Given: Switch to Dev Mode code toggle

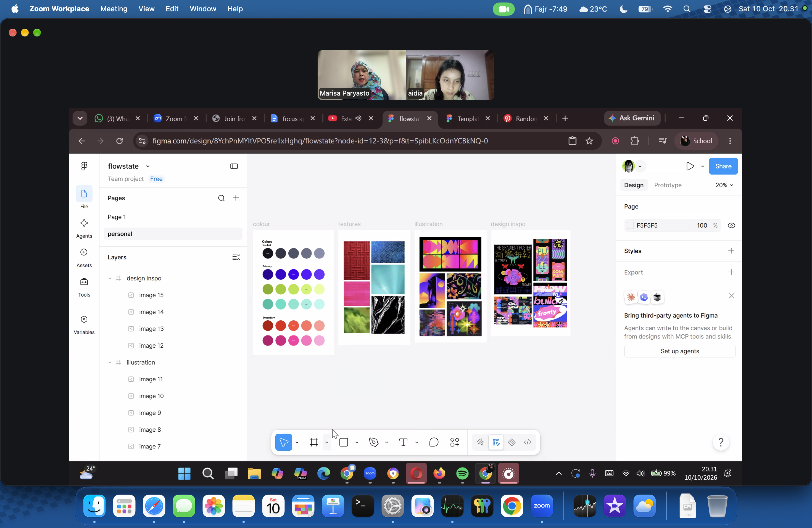Looking at the screenshot, I should coord(528,442).
